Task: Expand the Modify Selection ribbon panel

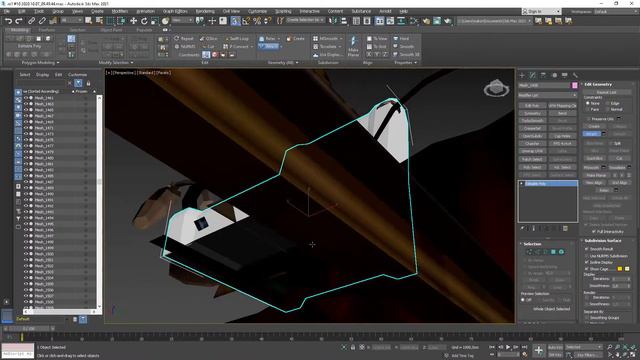Action: 116,62
